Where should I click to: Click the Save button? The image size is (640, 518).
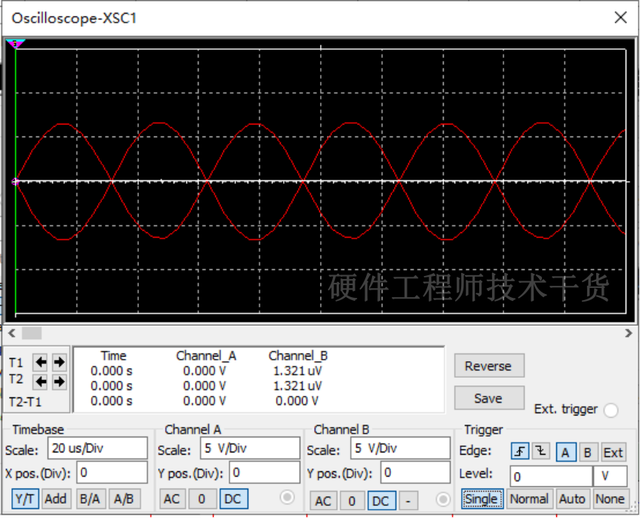(489, 398)
